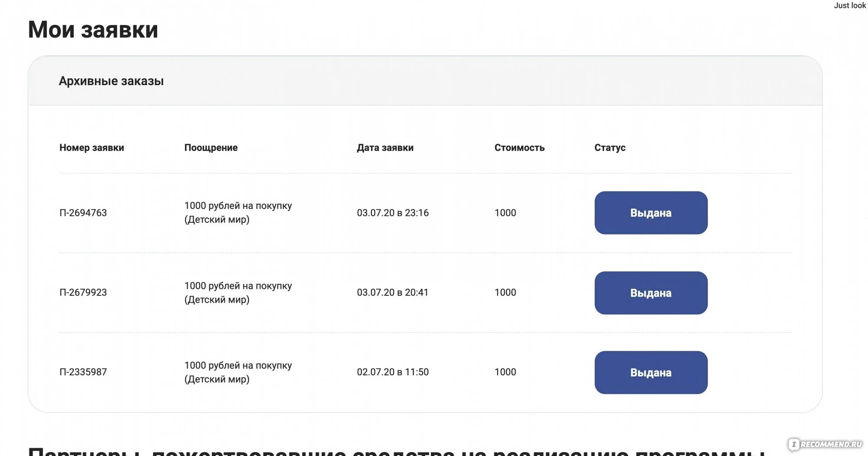The width and height of the screenshot is (868, 456).
Task: Select request number П-2335987
Action: (83, 372)
